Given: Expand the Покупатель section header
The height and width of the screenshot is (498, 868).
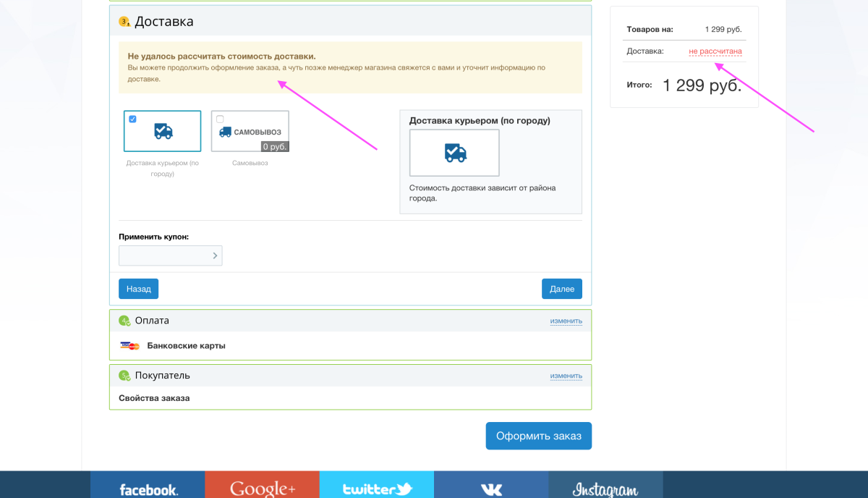Looking at the screenshot, I should 162,376.
